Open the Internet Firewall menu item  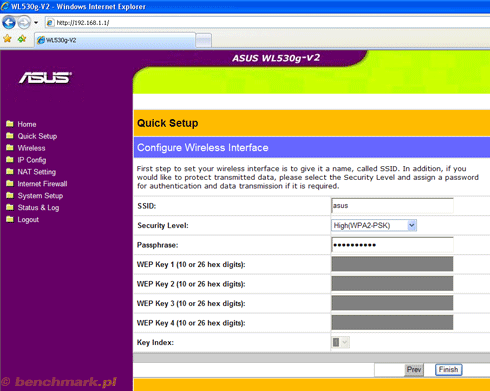(42, 184)
